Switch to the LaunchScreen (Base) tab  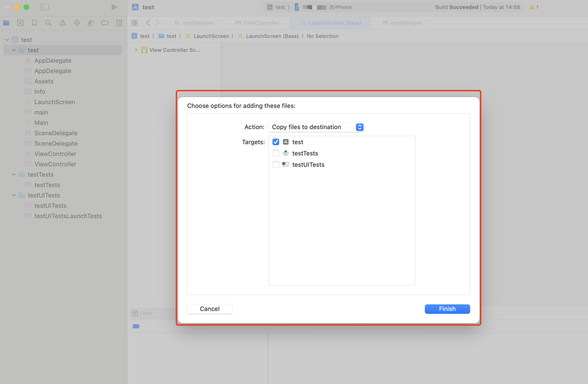pyautogui.click(x=331, y=23)
